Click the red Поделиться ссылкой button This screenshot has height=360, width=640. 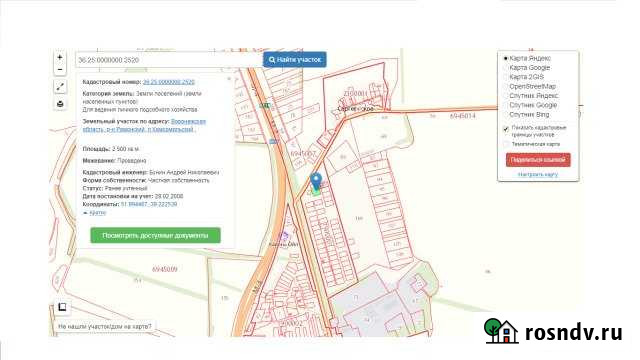click(538, 160)
